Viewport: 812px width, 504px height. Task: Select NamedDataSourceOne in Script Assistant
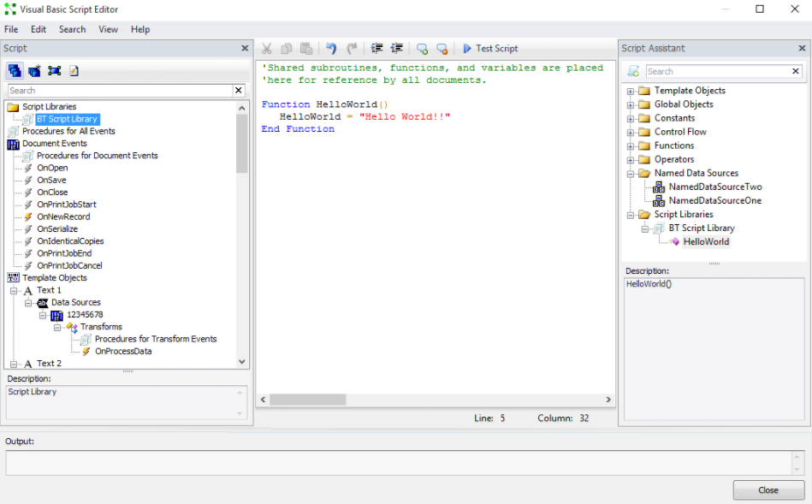click(x=714, y=200)
